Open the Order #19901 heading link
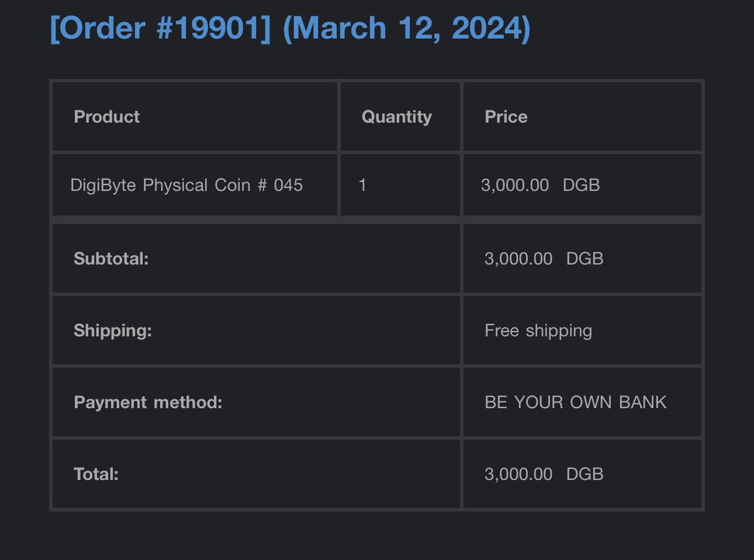754x560 pixels. coord(160,29)
